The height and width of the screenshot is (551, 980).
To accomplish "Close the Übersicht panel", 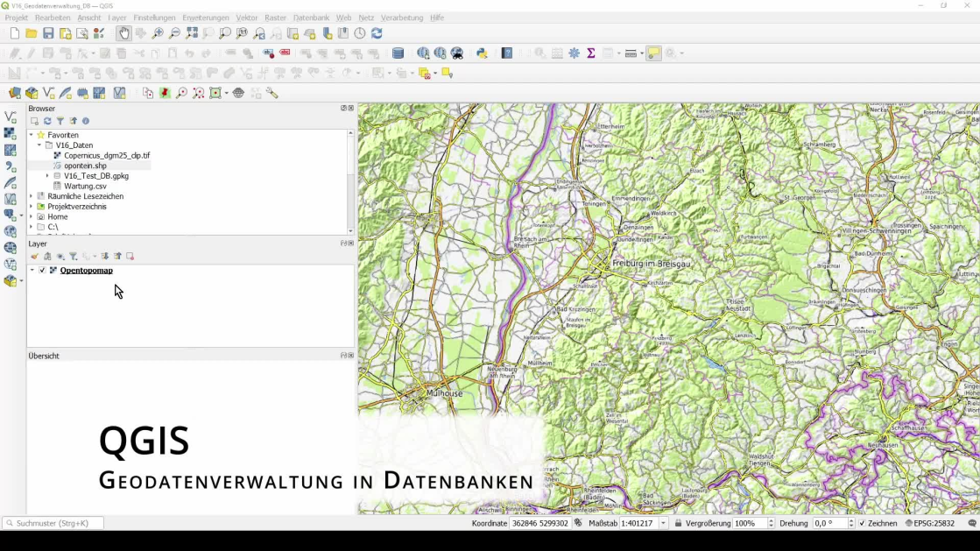I will pyautogui.click(x=351, y=356).
